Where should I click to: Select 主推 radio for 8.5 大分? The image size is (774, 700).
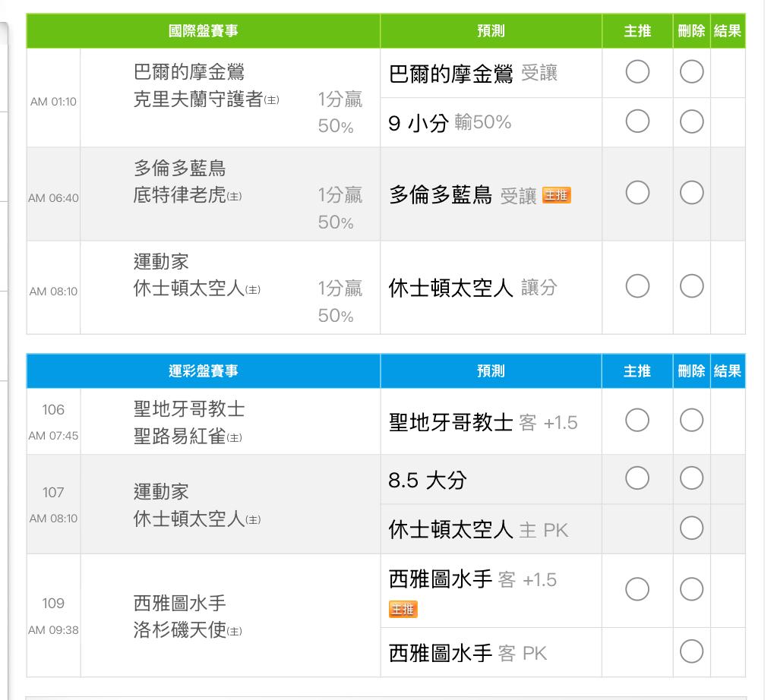(x=637, y=478)
